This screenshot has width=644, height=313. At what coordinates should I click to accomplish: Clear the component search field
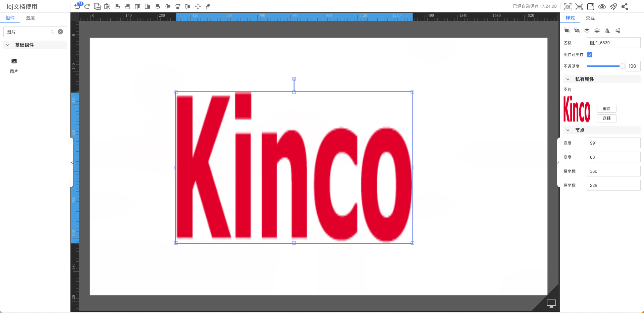click(60, 32)
